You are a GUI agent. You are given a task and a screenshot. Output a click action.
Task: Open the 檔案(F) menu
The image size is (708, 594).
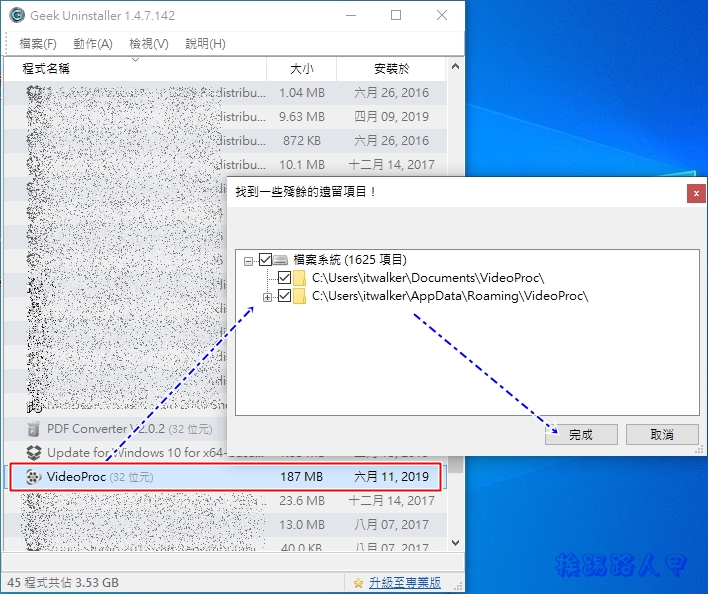tap(38, 44)
